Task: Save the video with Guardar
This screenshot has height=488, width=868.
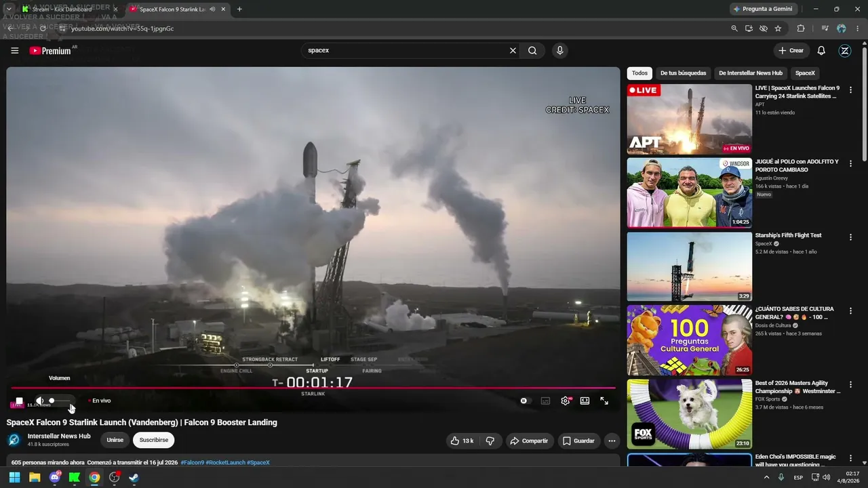Action: [x=578, y=441]
